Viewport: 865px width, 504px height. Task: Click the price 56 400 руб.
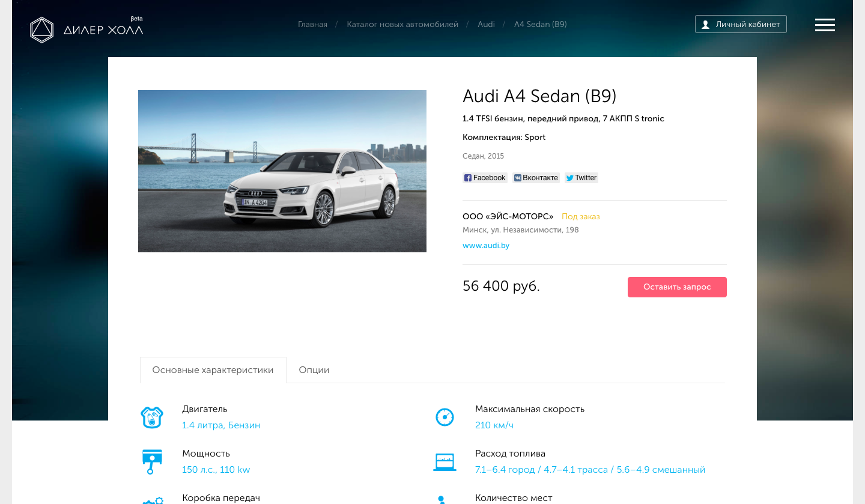pyautogui.click(x=501, y=287)
